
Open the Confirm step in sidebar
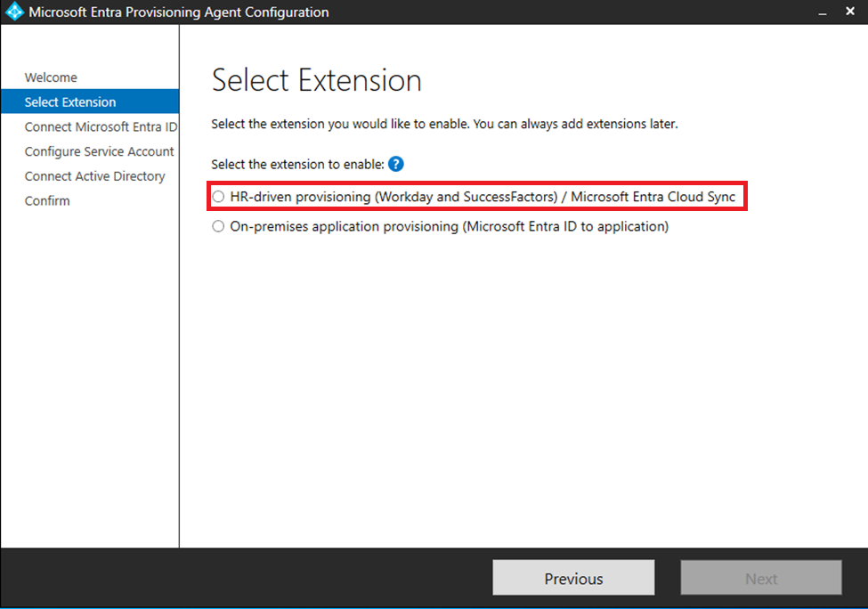click(x=47, y=201)
